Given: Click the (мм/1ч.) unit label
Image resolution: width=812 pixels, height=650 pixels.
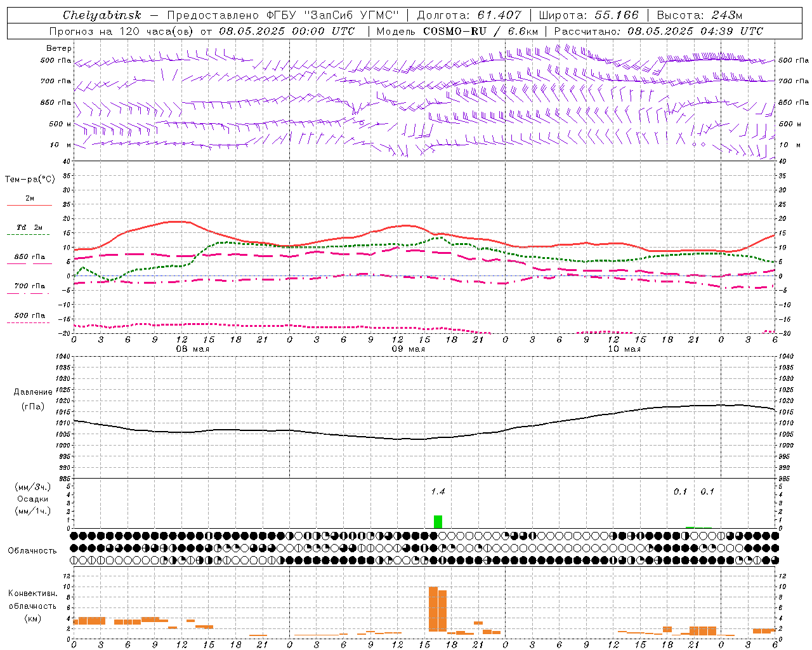Looking at the screenshot, I should click(33, 511).
